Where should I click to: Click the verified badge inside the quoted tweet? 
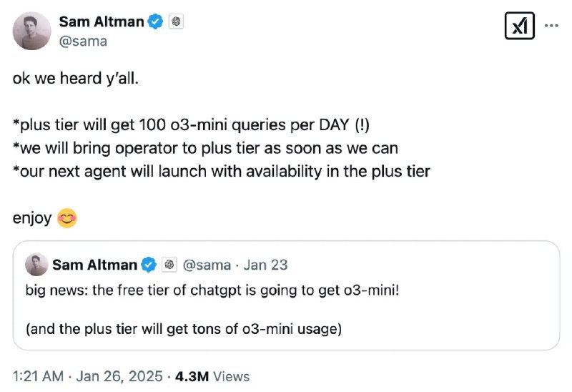[148, 265]
